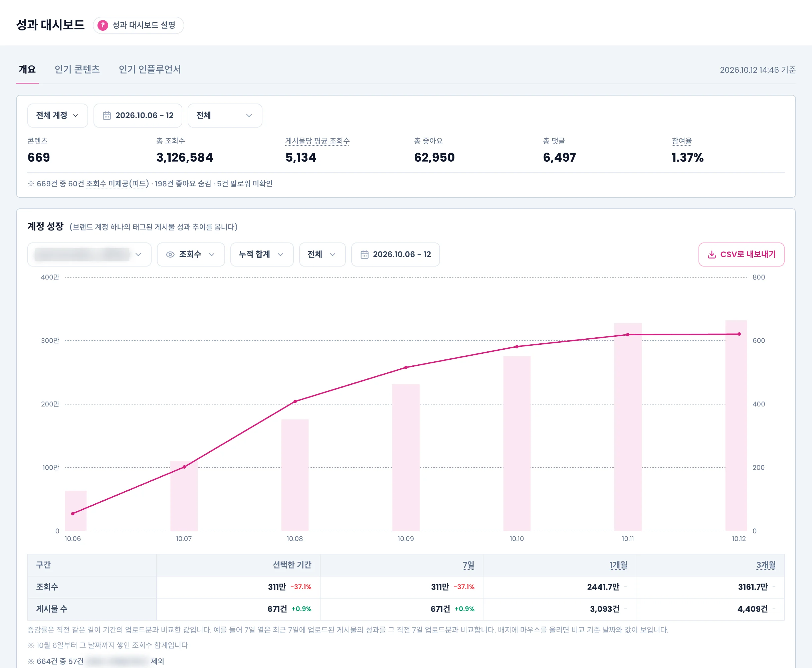Click the 콘텐츠 count 669
Image resolution: width=812 pixels, height=668 pixels.
(39, 157)
